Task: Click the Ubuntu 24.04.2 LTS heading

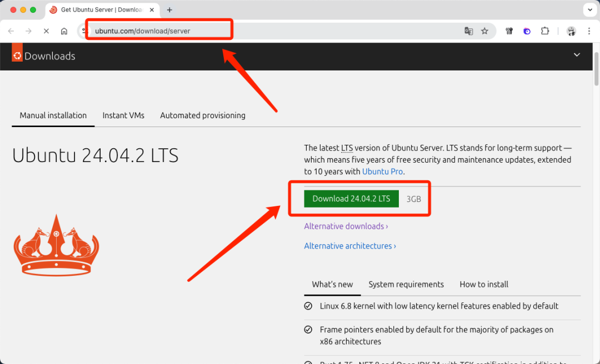Action: tap(96, 155)
